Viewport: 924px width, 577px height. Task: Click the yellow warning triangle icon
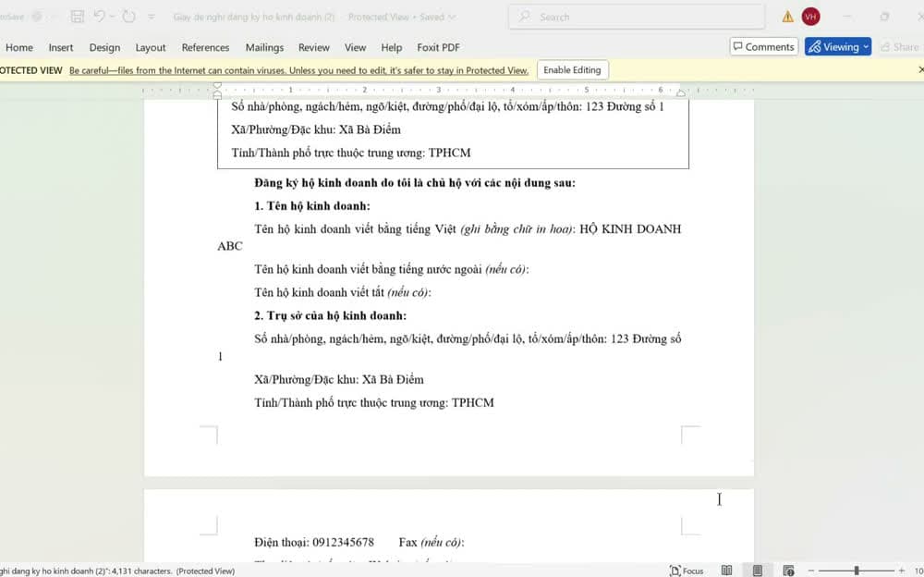click(x=787, y=18)
